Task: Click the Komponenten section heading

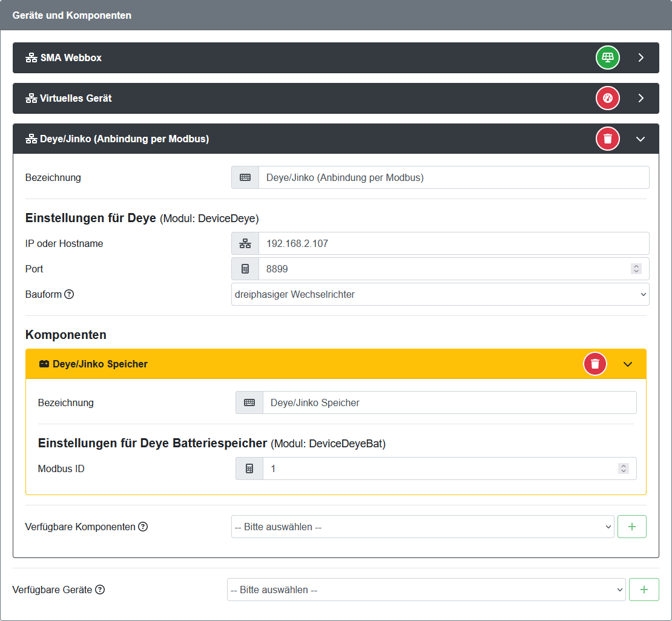Action: [x=65, y=335]
